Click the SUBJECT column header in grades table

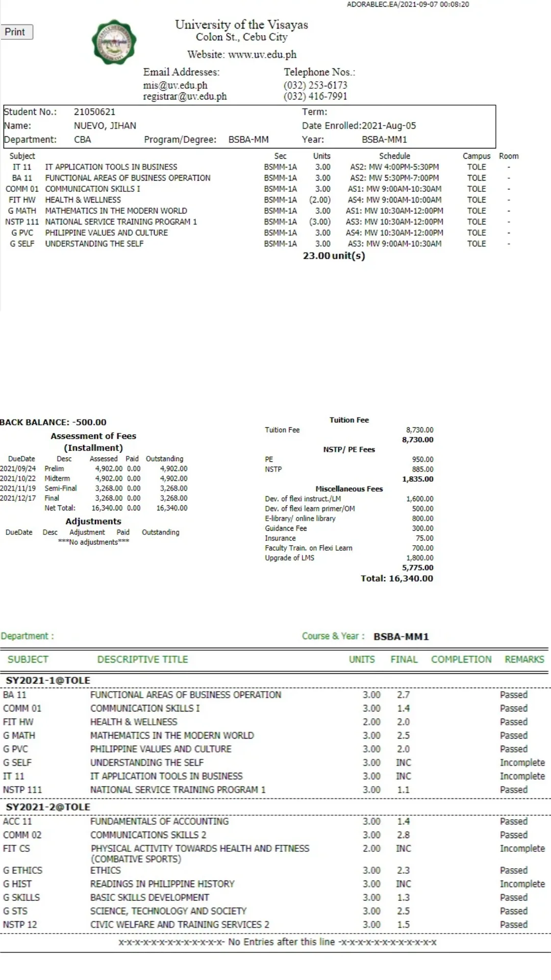(28, 659)
